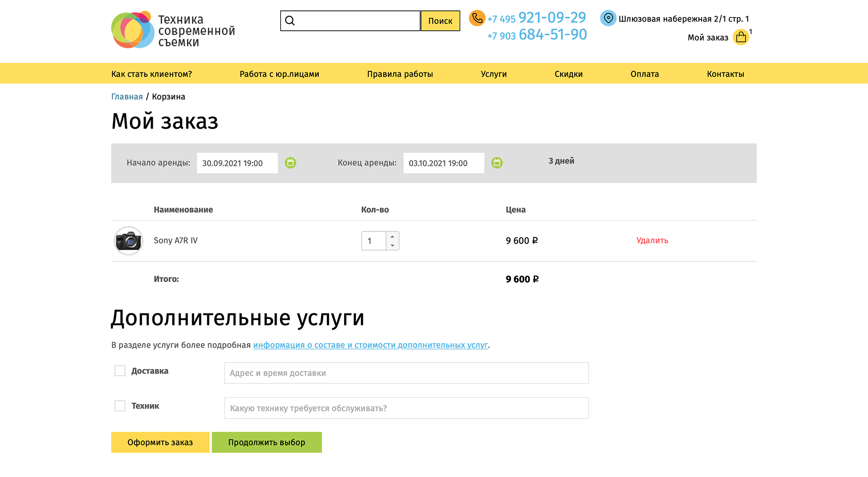The width and height of the screenshot is (868, 477).
Task: Decrease quantity with the down stepper arrow
Action: (x=392, y=246)
